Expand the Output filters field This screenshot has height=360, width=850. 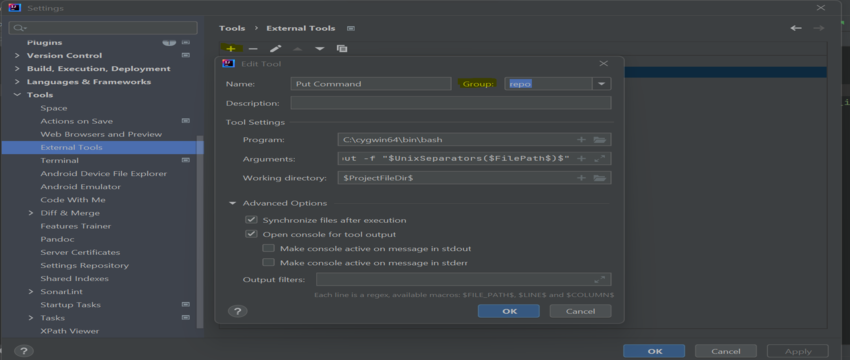pos(600,280)
